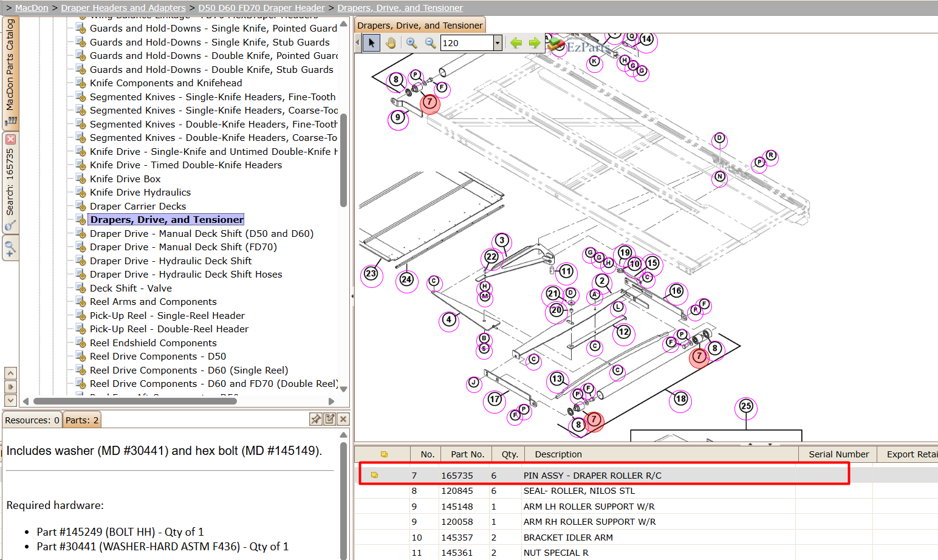Open the zoom level dropdown arrow
This screenshot has height=560, width=938.
tap(498, 43)
